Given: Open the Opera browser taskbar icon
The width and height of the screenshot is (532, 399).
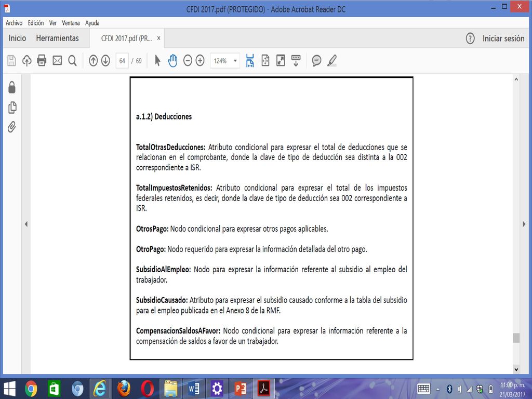Looking at the screenshot, I should 147,389.
